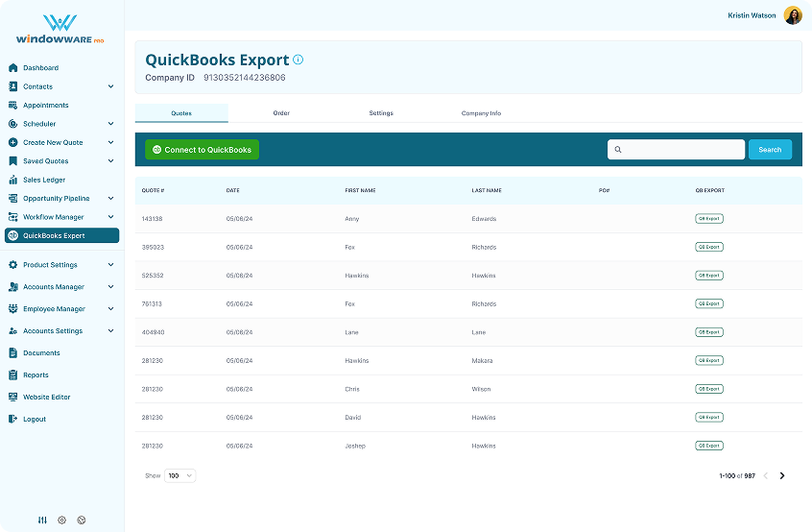The width and height of the screenshot is (812, 532).
Task: Click the Contacts sidebar icon
Action: (13, 86)
